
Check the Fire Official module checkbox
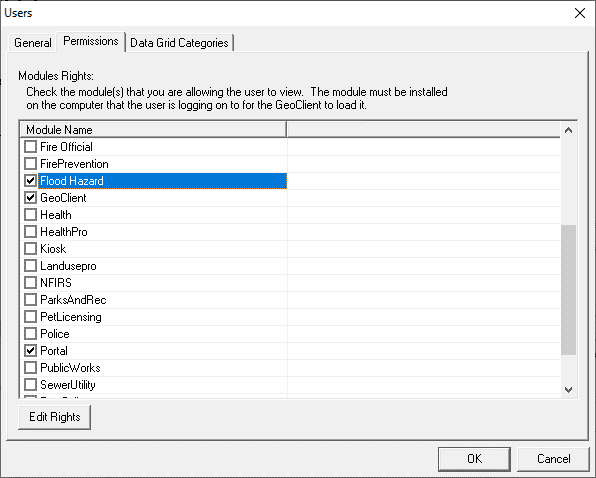click(30, 147)
